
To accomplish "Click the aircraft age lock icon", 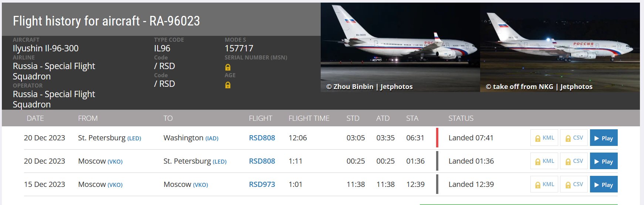I will pos(228,85).
